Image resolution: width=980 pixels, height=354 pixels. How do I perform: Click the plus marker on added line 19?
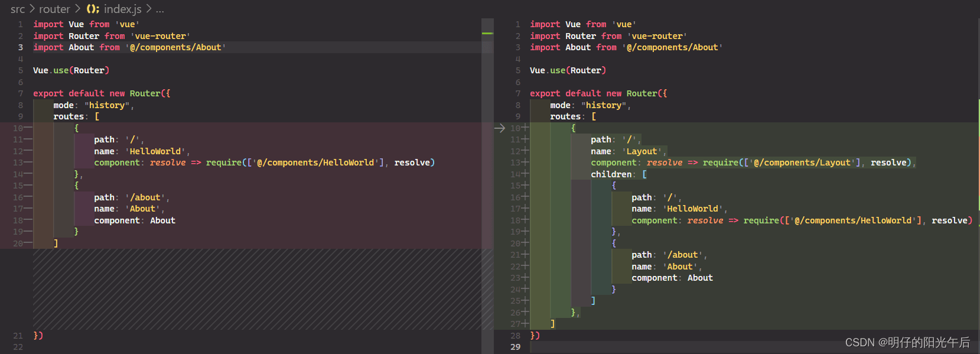coord(525,232)
